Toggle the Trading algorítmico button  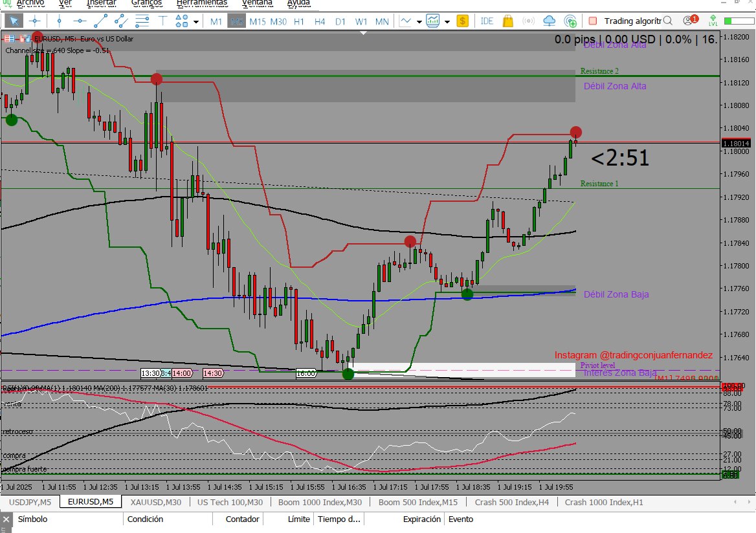point(627,21)
